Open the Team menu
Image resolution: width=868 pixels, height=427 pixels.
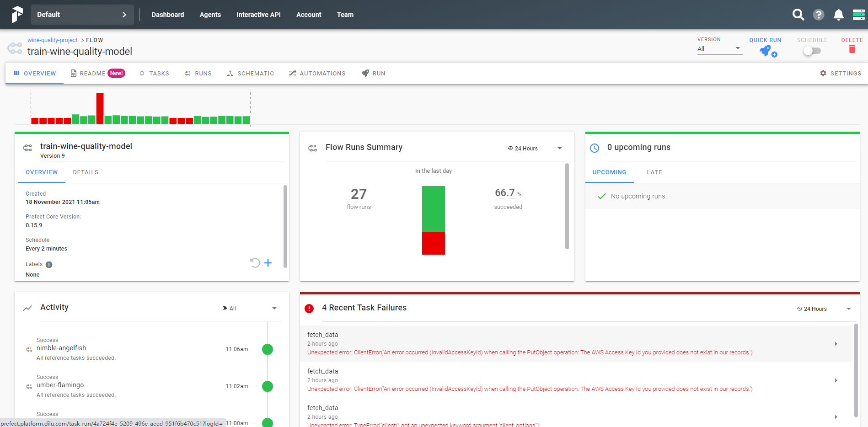click(345, 15)
